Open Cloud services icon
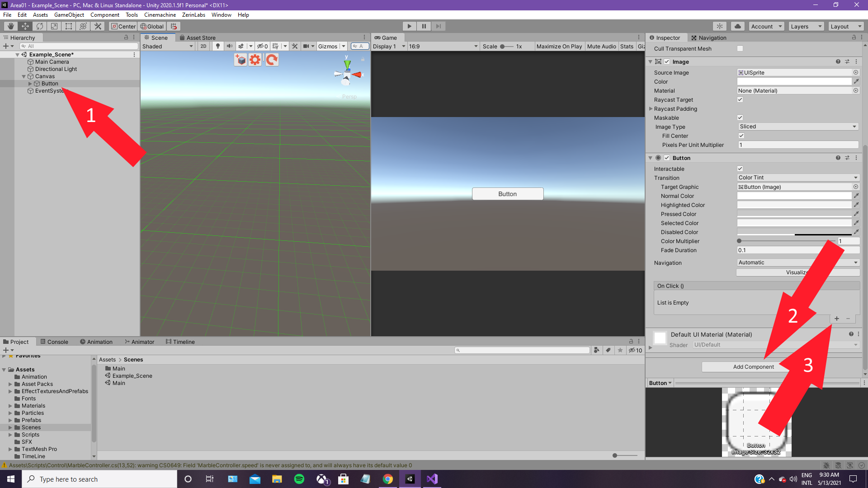The height and width of the screenshot is (488, 868). pyautogui.click(x=738, y=26)
